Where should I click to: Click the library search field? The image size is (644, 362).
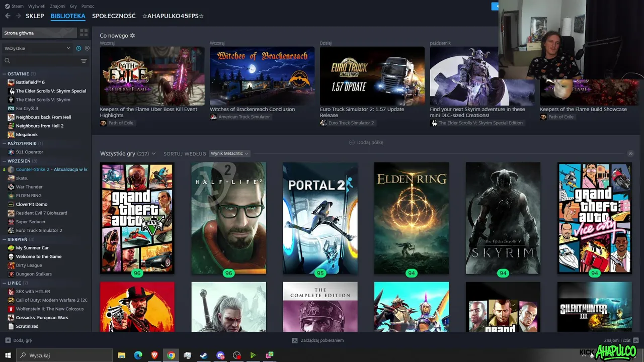(x=41, y=61)
